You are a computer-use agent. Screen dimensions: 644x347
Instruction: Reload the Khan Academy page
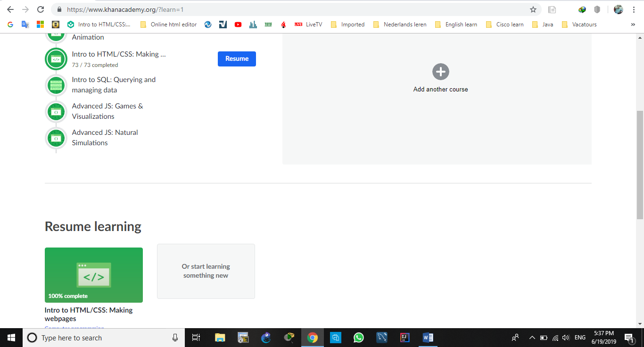click(41, 9)
